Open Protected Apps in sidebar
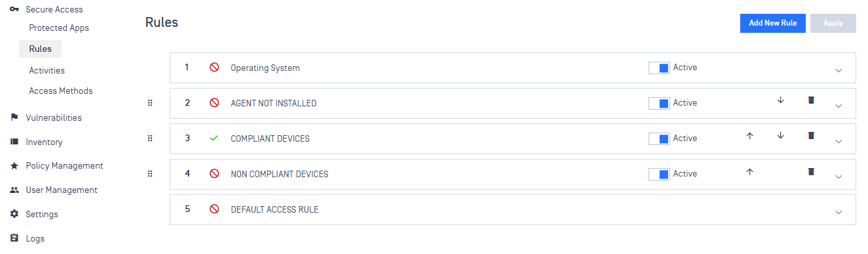This screenshot has height=254, width=868. pyautogui.click(x=59, y=28)
